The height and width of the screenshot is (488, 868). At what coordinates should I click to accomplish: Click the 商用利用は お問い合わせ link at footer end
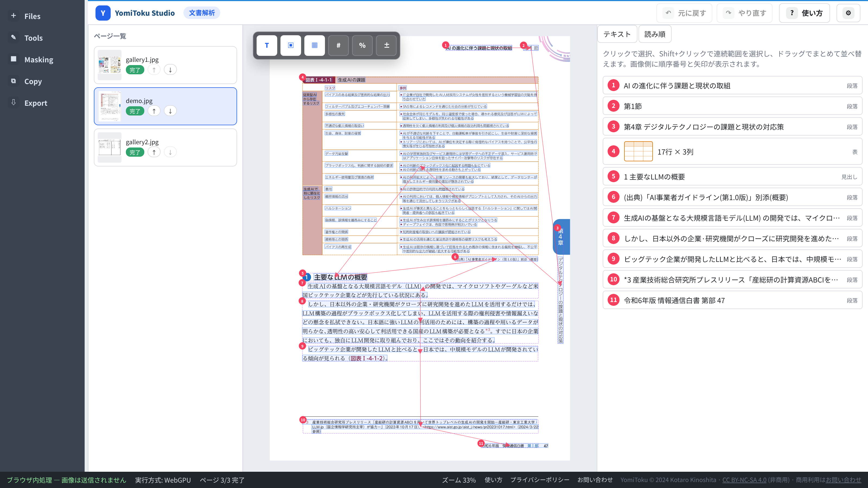point(843,480)
